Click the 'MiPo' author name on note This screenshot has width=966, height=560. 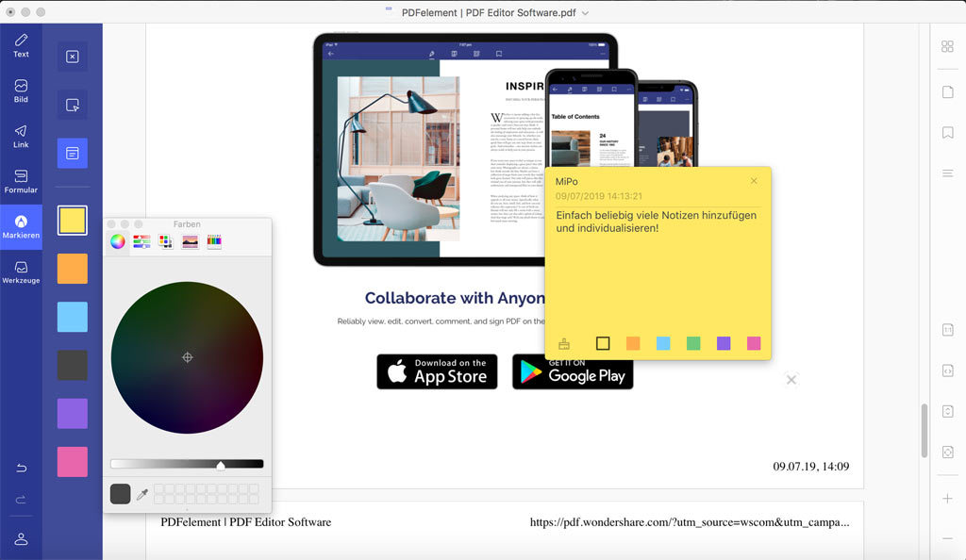567,182
